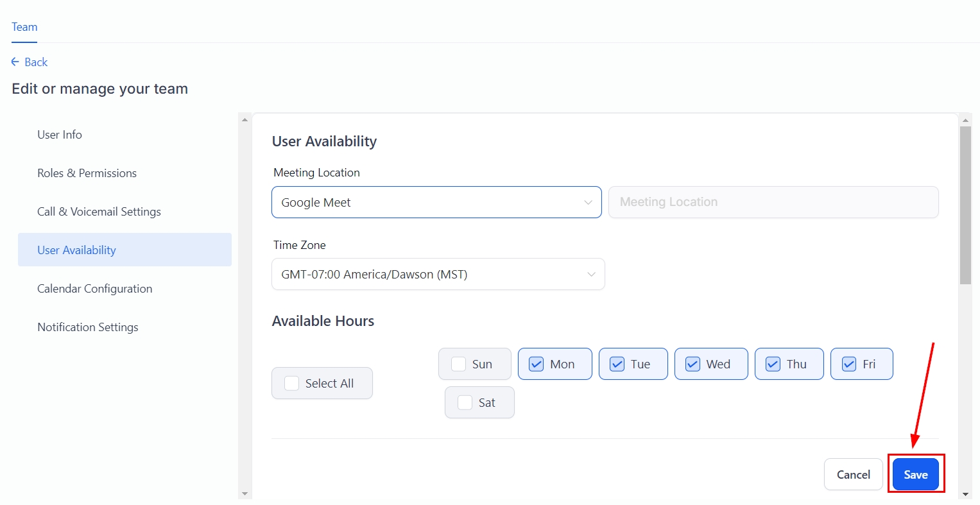
Task: Click the right vertical scrollbar thumb
Action: coord(965,205)
